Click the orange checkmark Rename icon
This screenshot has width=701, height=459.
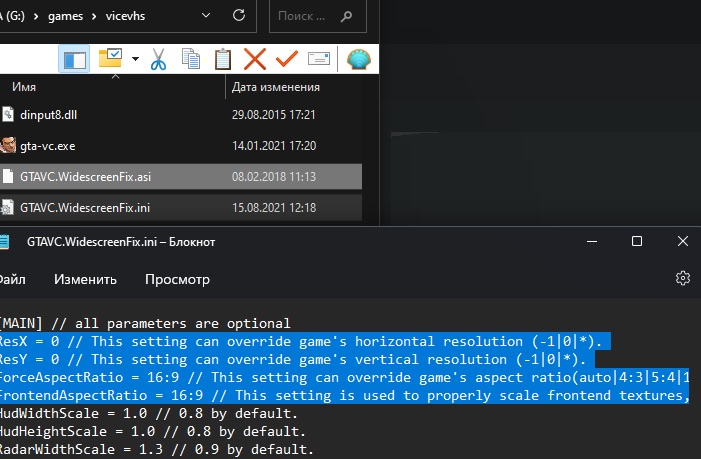coord(286,60)
